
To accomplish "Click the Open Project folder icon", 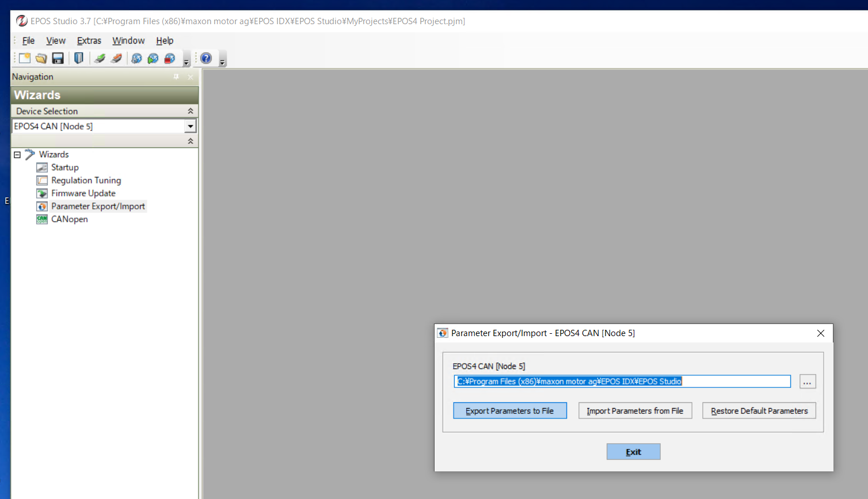I will [x=41, y=58].
